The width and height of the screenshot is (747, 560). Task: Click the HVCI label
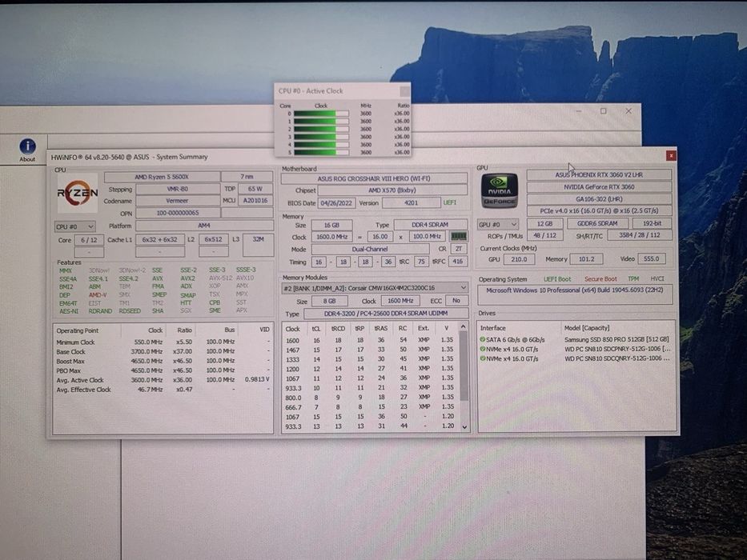click(657, 278)
